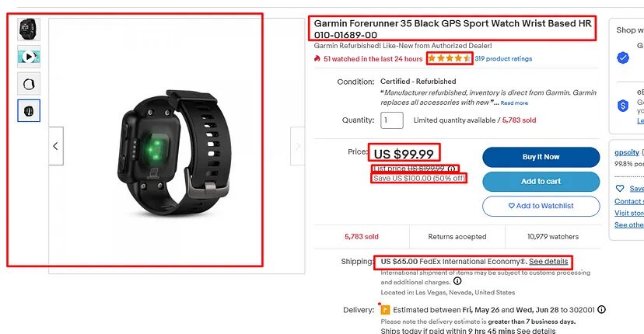Click the list price info icon
Screen dimensions: 644x334
(451, 169)
